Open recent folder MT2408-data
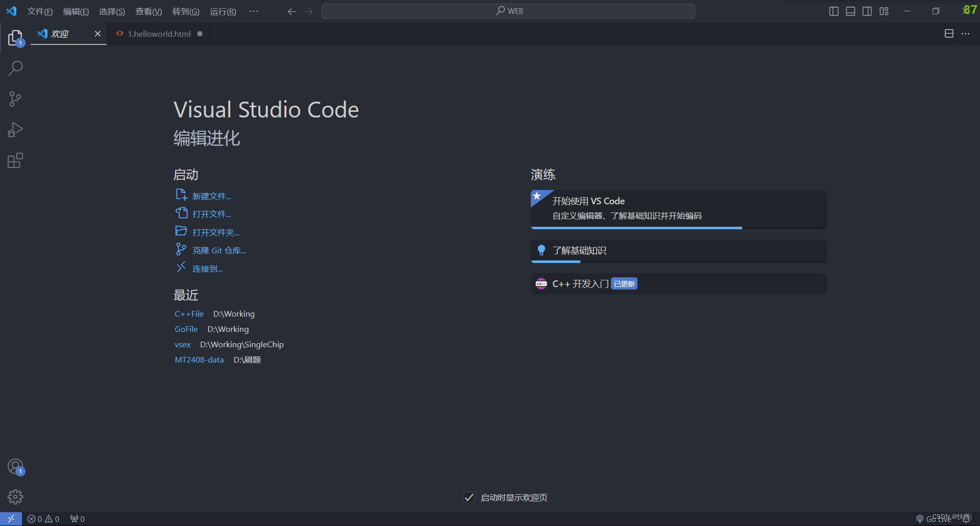The height and width of the screenshot is (526, 980). [x=199, y=360]
